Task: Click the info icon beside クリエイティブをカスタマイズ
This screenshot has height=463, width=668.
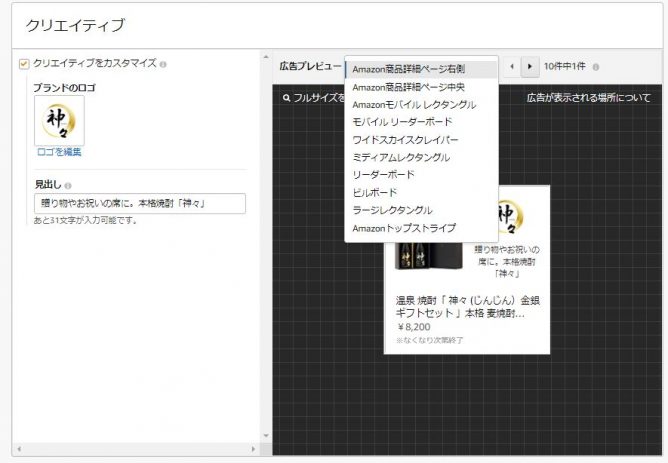Action: click(163, 64)
